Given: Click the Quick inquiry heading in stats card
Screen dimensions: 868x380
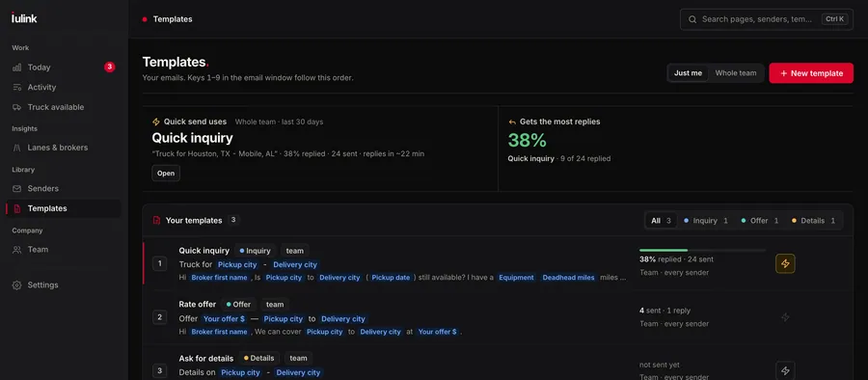Looking at the screenshot, I should [x=193, y=138].
